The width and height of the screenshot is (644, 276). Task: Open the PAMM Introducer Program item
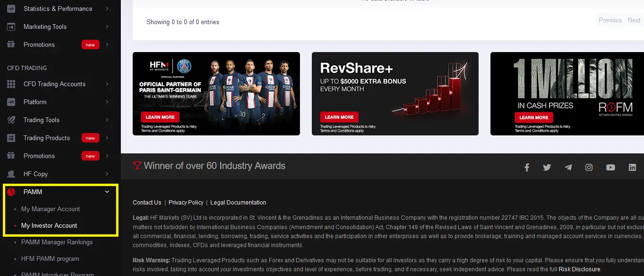[x=57, y=273]
